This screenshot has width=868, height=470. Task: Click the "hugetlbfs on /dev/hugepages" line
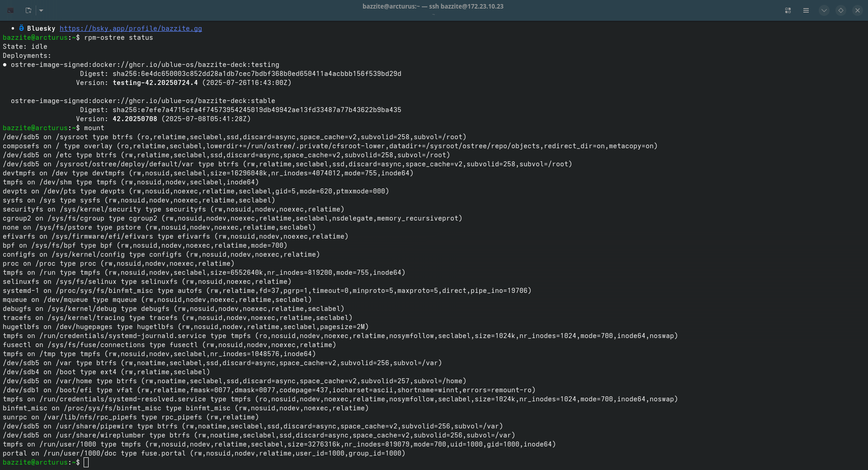point(186,327)
